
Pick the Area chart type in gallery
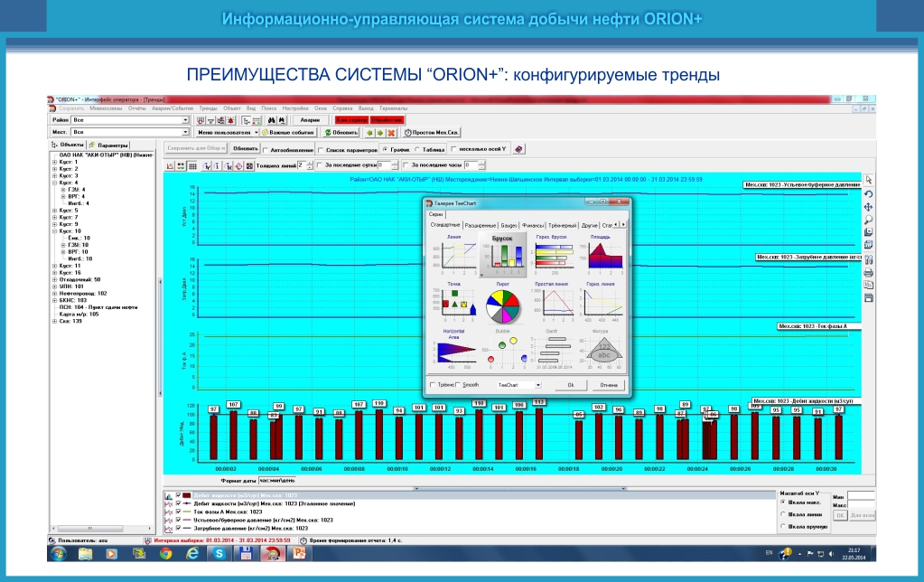pos(601,254)
